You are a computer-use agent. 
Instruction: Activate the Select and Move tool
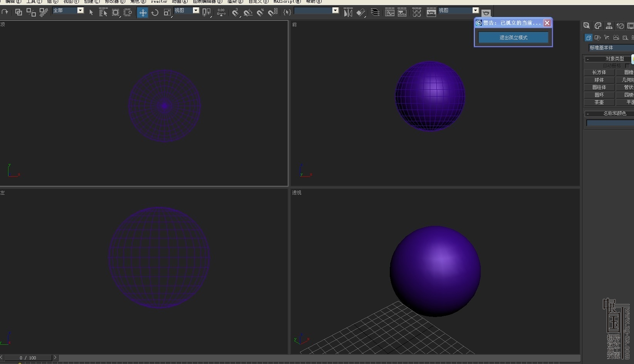click(x=143, y=12)
